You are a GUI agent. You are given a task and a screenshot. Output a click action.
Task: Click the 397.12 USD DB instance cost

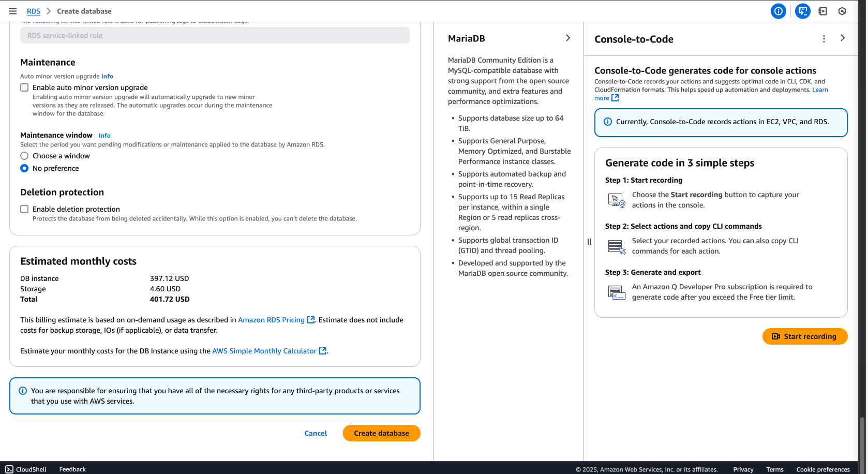pyautogui.click(x=169, y=278)
